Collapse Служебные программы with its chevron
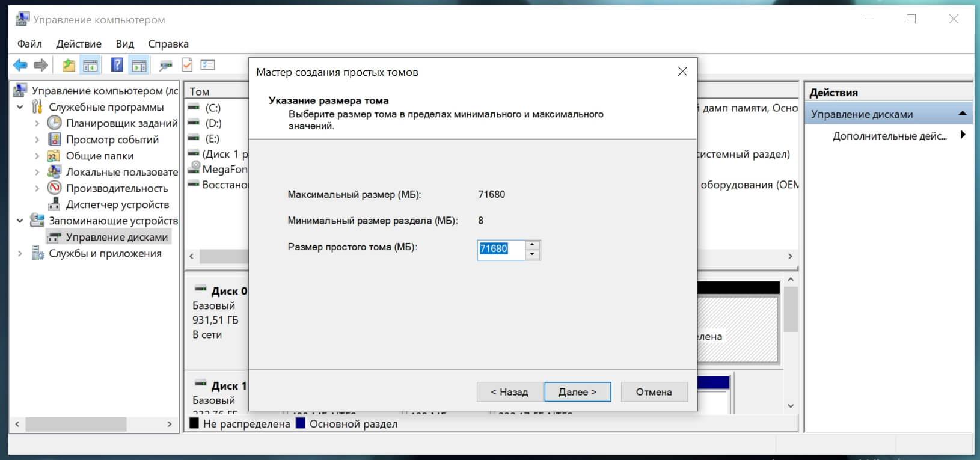Viewport: 980px width, 460px height. [x=20, y=107]
